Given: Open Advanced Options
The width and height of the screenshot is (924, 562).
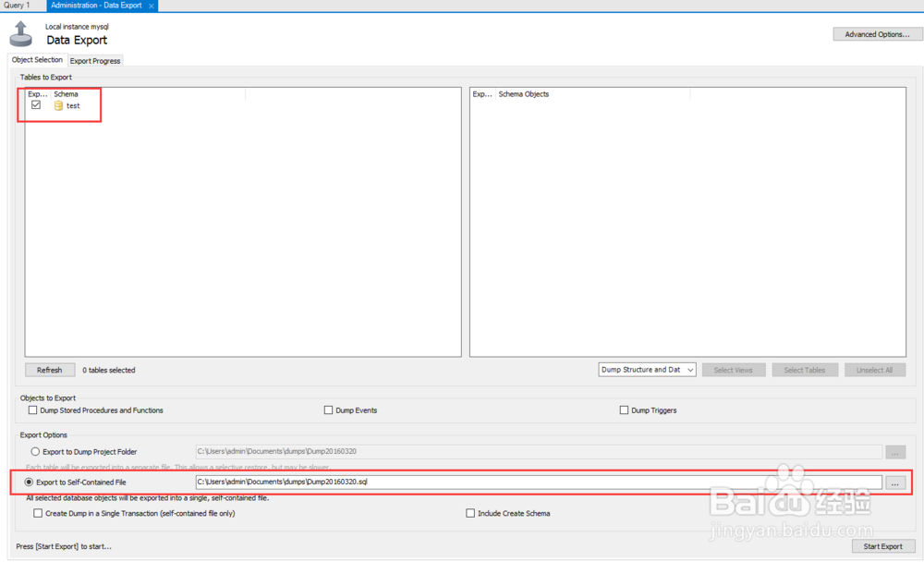Looking at the screenshot, I should pos(877,34).
